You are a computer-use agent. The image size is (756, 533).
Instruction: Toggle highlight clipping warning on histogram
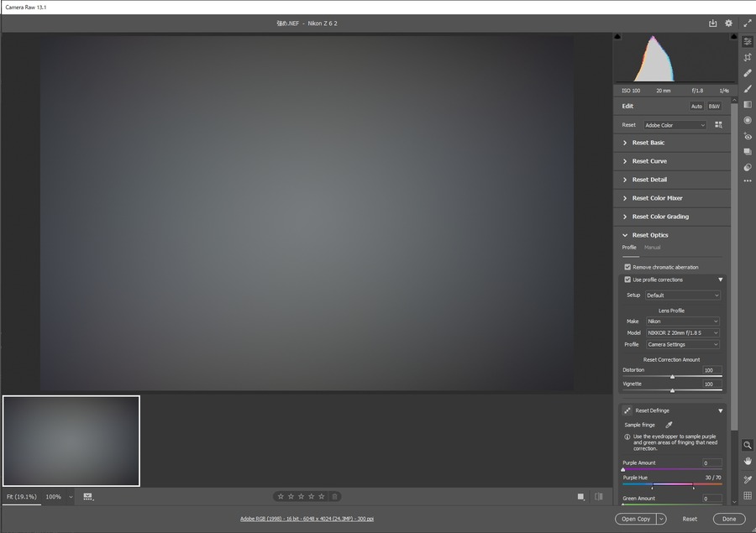pyautogui.click(x=733, y=37)
